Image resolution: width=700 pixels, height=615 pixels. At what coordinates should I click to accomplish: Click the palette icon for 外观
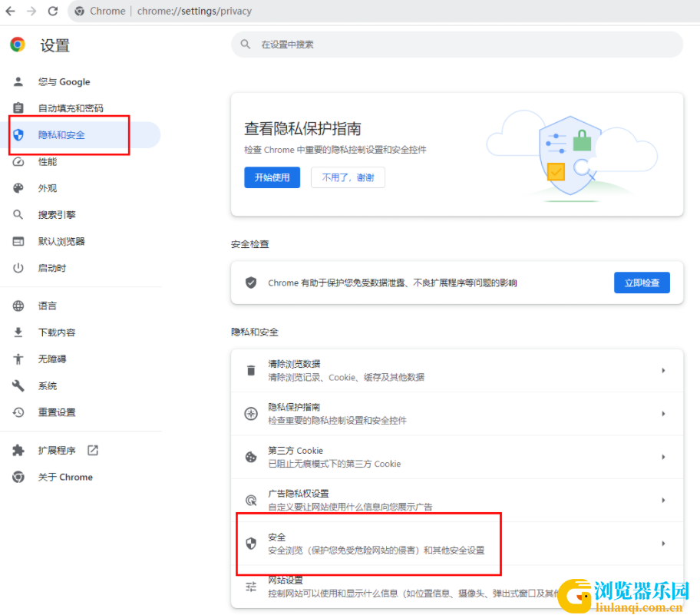point(18,188)
